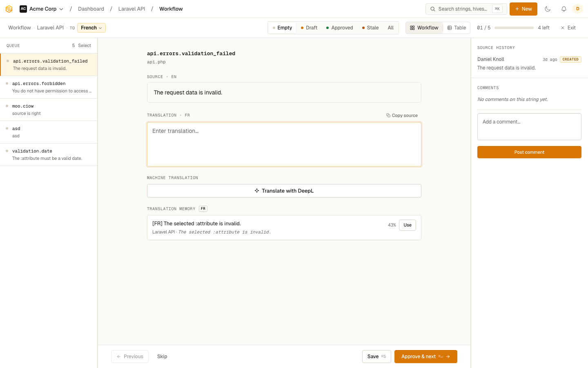The image size is (588, 368).
Task: Focus the Enter translation text area
Action: [284, 144]
